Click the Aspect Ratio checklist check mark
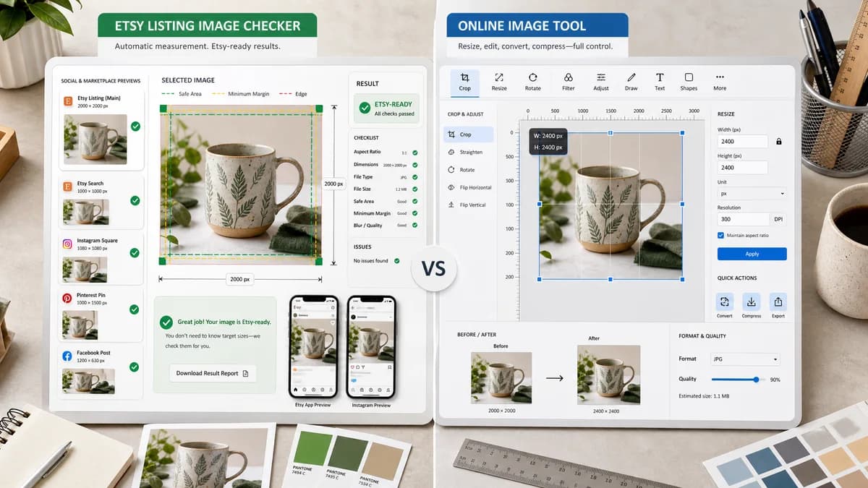The image size is (868, 488). 414,153
